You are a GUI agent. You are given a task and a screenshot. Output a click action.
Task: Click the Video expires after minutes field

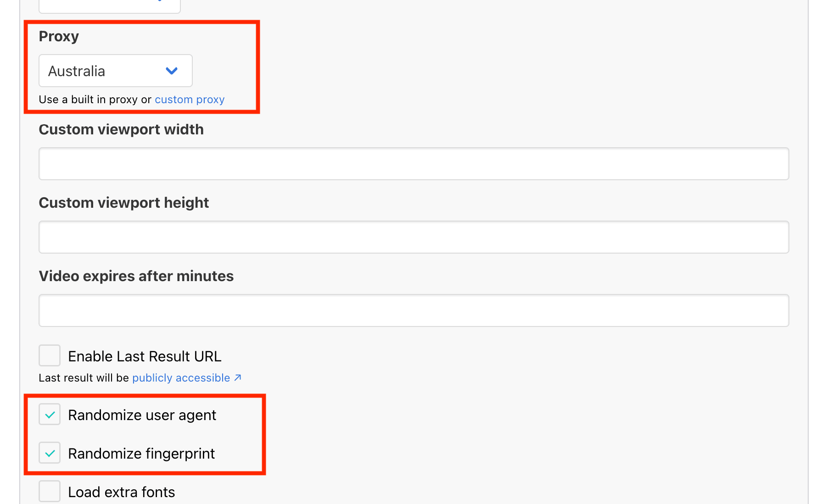pos(413,310)
